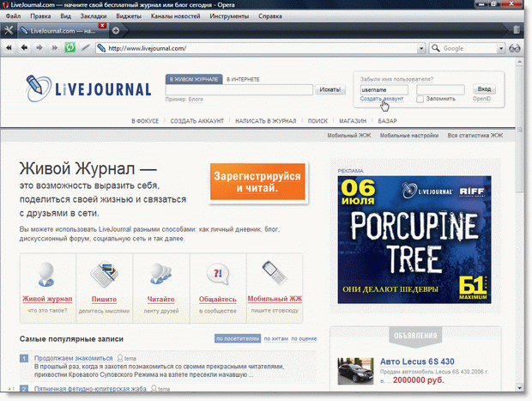Click the Вход login button
This screenshot has height=401, width=532.
pos(484,89)
